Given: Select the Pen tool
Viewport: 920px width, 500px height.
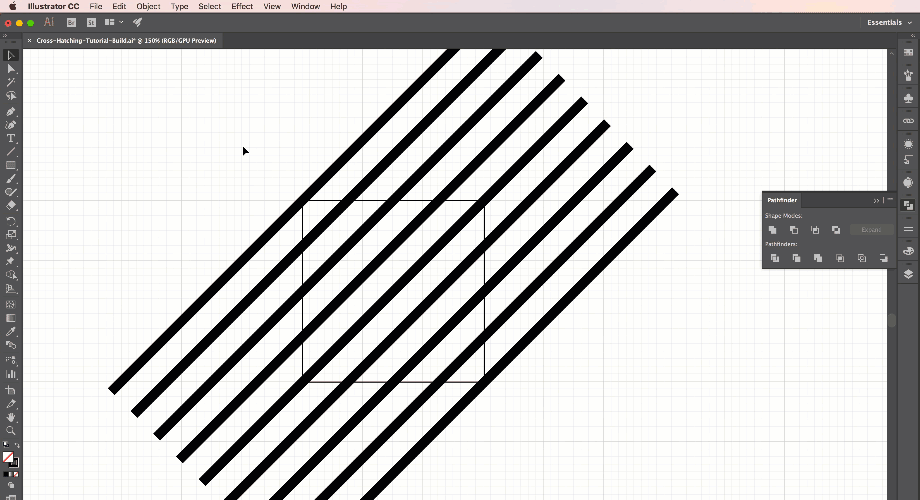Looking at the screenshot, I should (11, 112).
